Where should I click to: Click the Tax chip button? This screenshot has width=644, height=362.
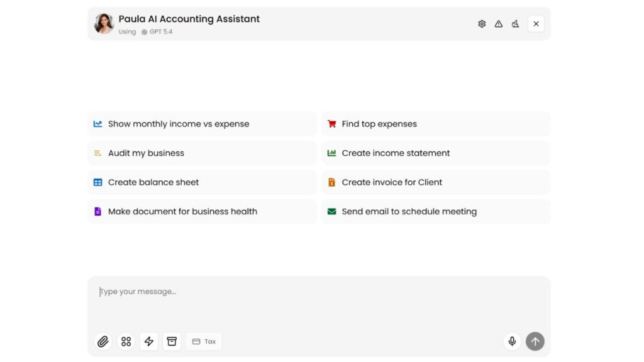204,341
